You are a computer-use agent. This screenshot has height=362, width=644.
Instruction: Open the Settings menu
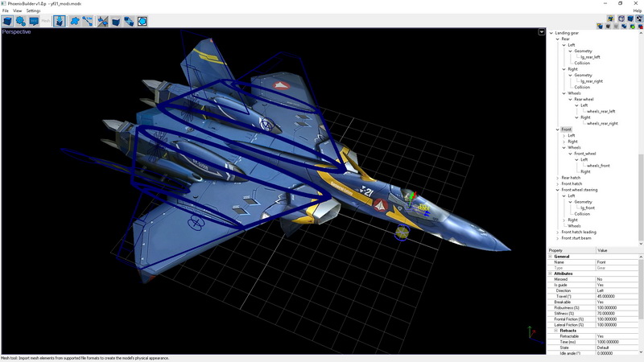(33, 10)
